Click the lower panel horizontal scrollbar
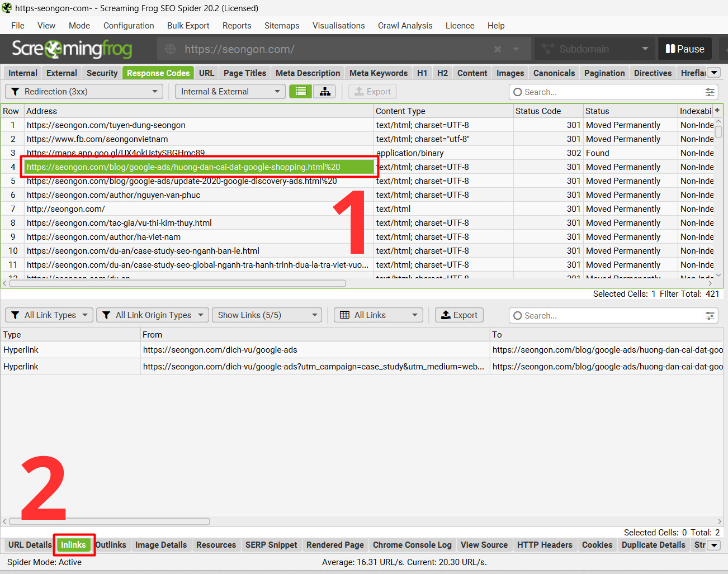The width and height of the screenshot is (728, 574). [x=110, y=521]
